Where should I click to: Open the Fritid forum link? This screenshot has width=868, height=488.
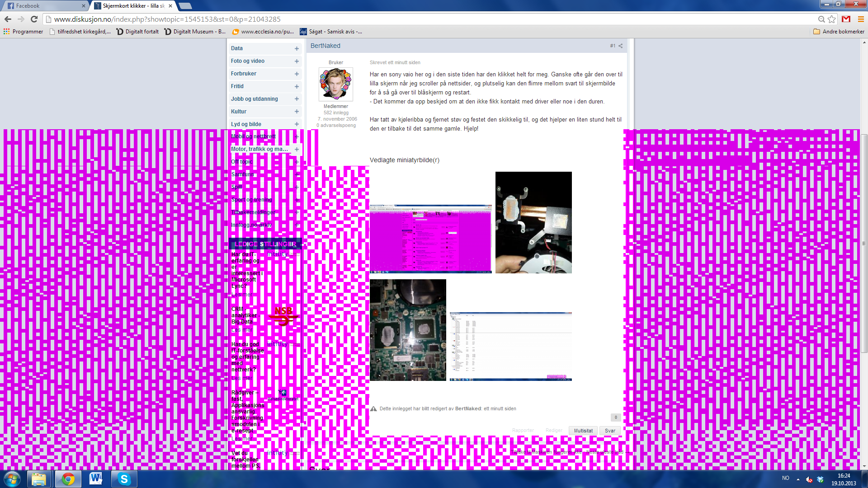point(237,86)
